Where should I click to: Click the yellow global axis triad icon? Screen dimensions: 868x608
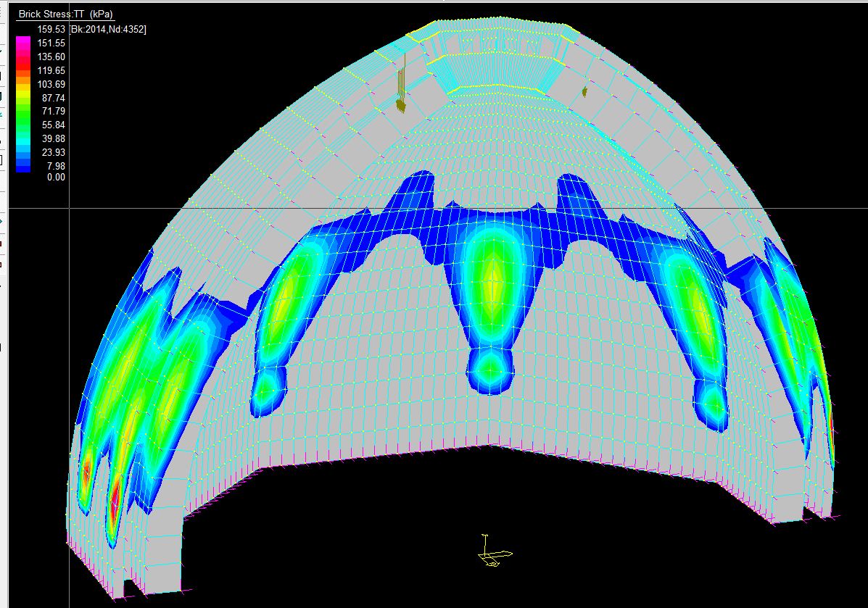tap(492, 554)
